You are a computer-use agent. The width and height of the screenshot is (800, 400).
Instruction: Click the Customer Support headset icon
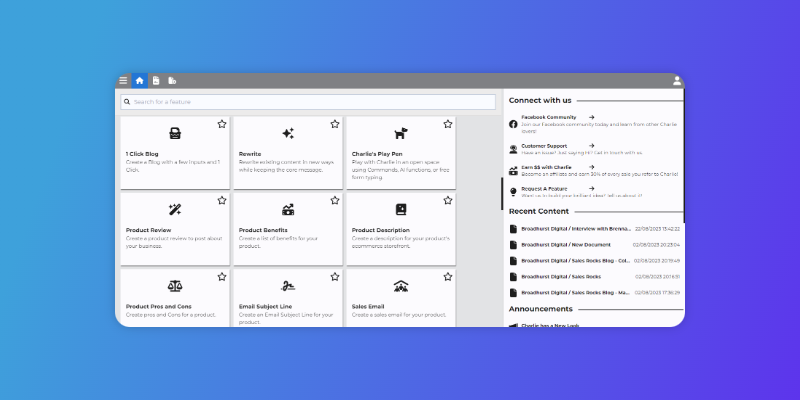[513, 149]
